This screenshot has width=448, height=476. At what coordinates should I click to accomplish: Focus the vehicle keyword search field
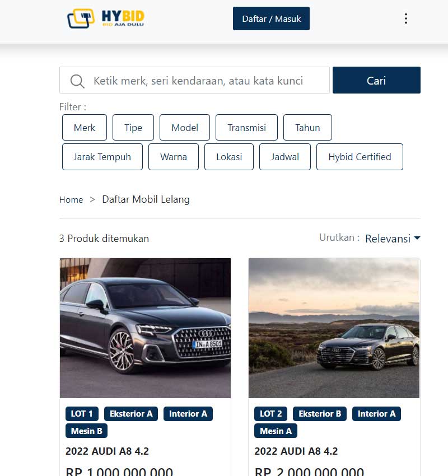[194, 80]
